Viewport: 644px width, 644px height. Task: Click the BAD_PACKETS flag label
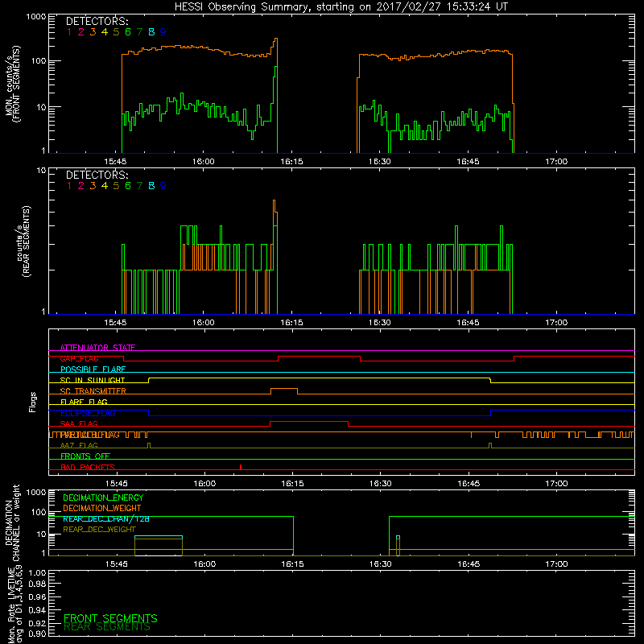click(x=88, y=467)
